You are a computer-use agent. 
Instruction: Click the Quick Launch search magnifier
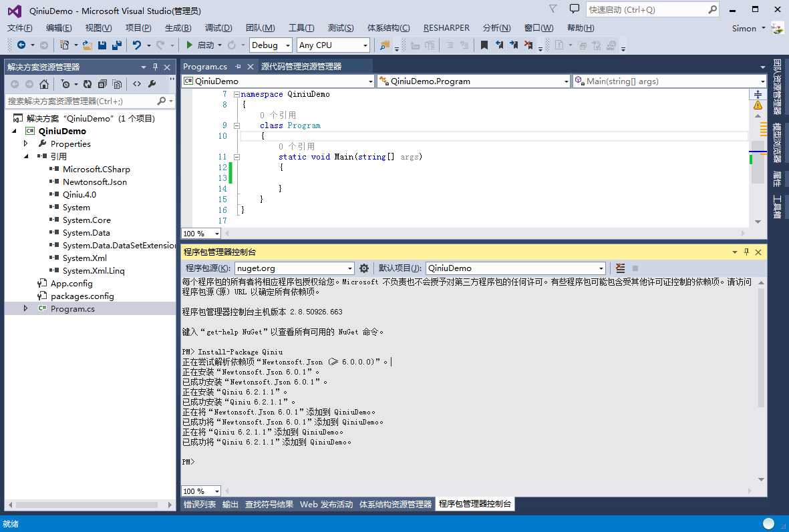point(713,9)
